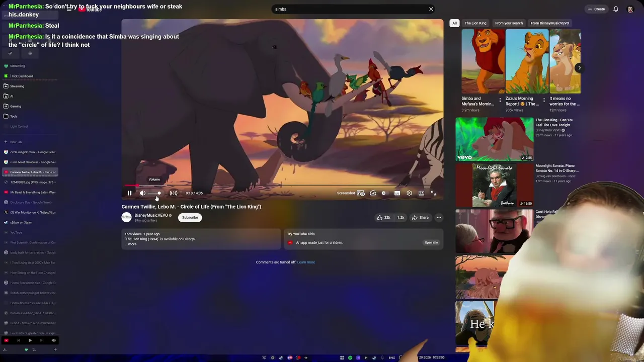Take a screenshot with the Screenshot button
Viewport: 644px width, 362px height.
tap(346, 193)
